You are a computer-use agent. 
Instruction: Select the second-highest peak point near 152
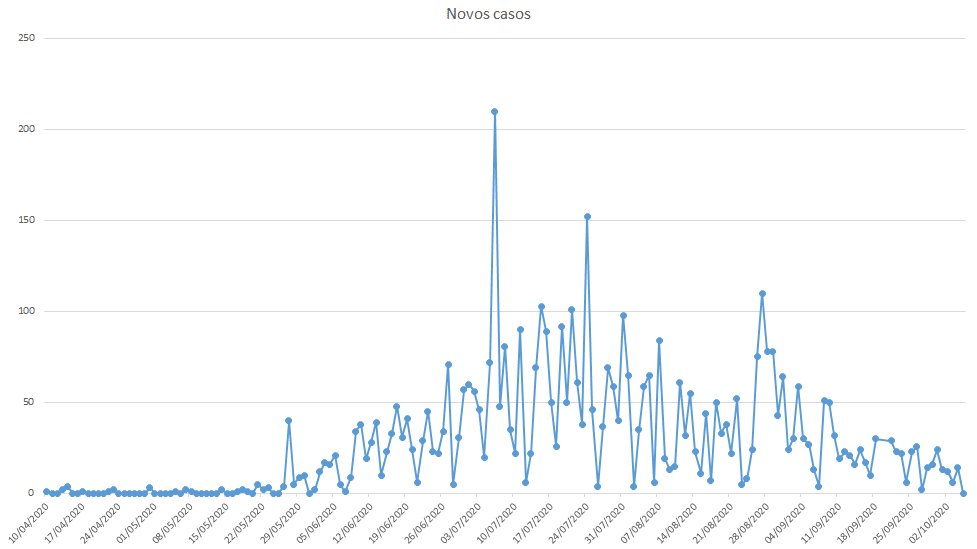pos(587,216)
